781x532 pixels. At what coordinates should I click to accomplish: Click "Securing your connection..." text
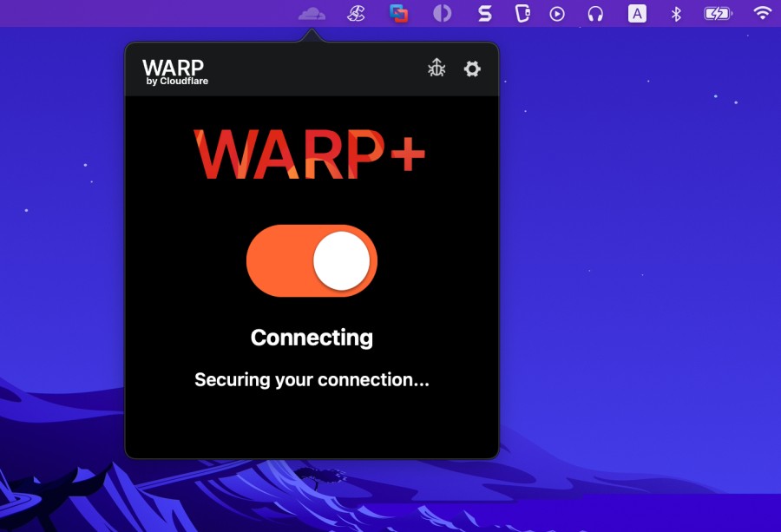point(312,379)
